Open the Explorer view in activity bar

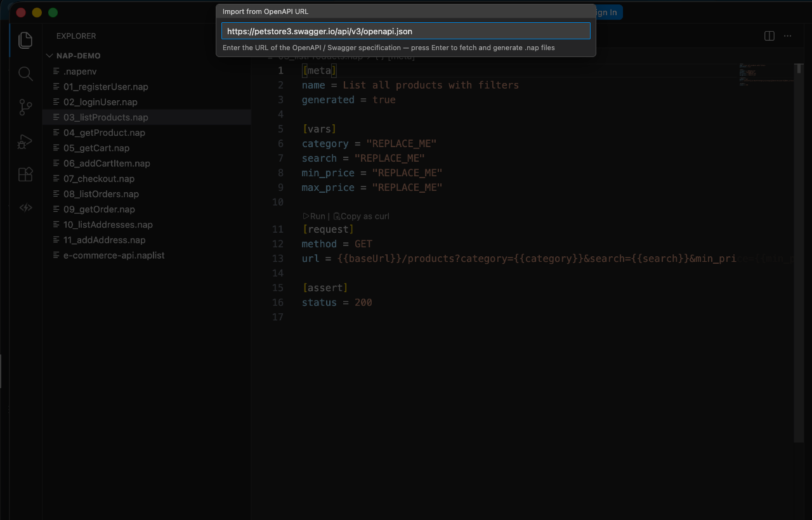coord(25,40)
